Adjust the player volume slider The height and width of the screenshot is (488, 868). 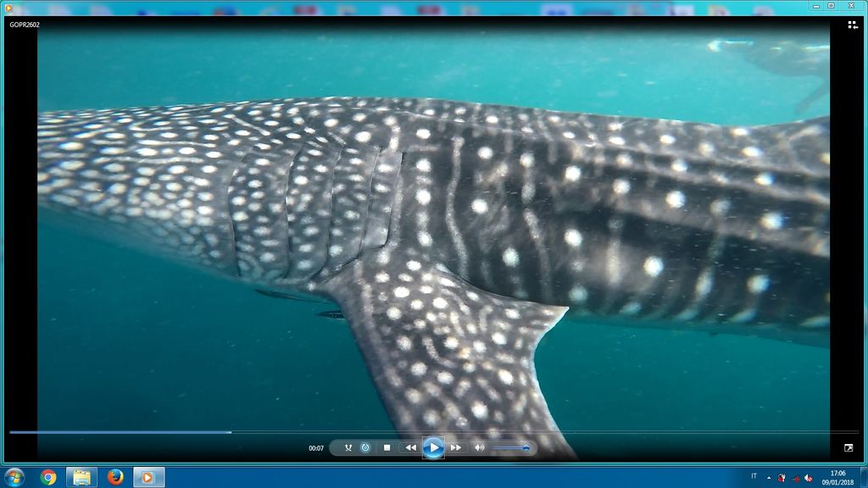click(x=511, y=447)
